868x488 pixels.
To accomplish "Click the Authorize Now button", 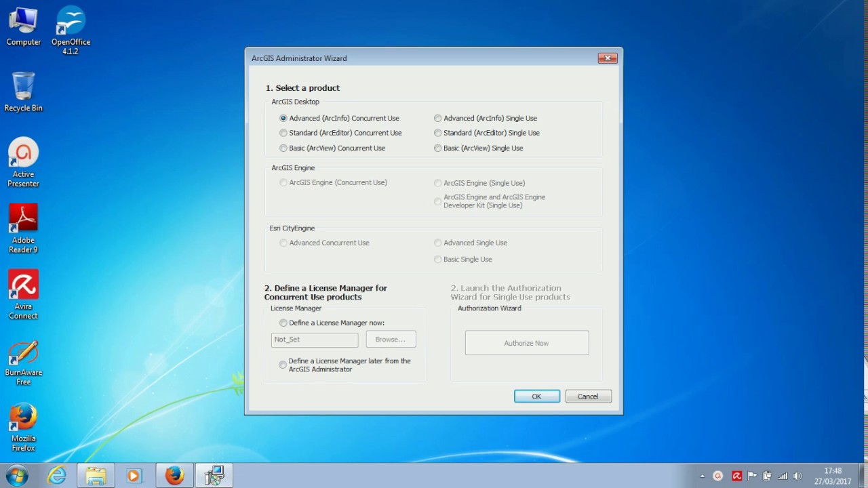I will point(527,343).
